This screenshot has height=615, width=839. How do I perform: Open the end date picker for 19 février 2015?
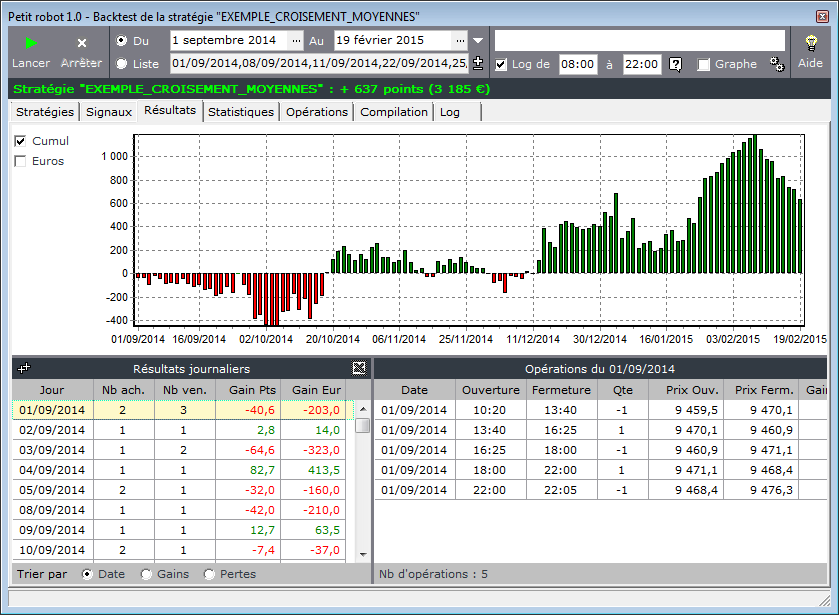(x=459, y=41)
